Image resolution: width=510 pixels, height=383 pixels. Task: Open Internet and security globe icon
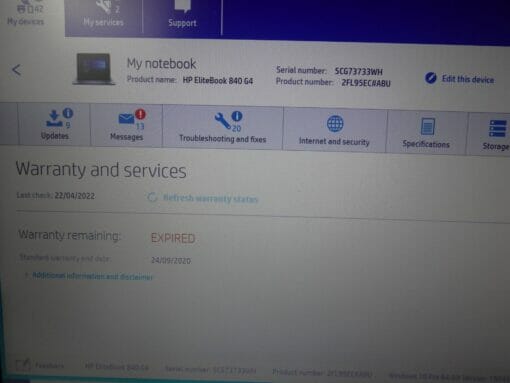[335, 124]
